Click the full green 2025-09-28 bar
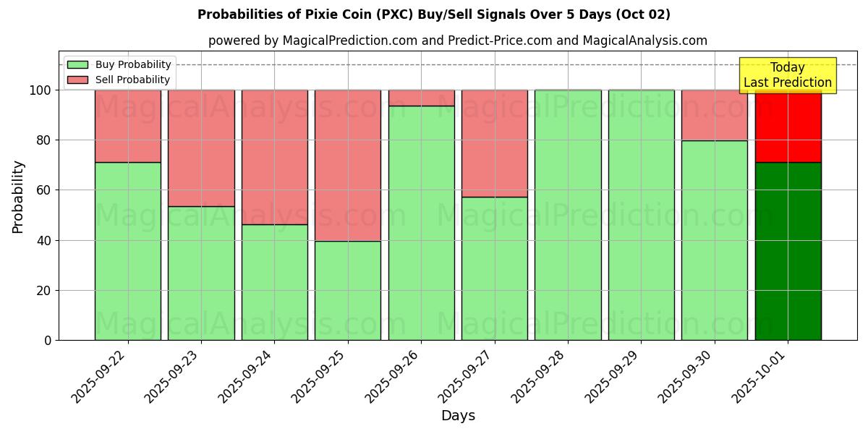The width and height of the screenshot is (868, 434). 568,215
